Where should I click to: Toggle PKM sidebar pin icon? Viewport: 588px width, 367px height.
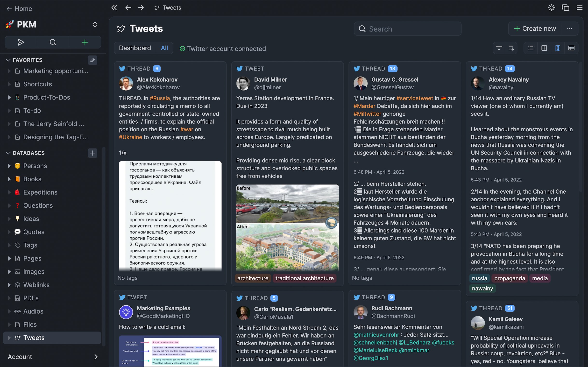point(95,24)
